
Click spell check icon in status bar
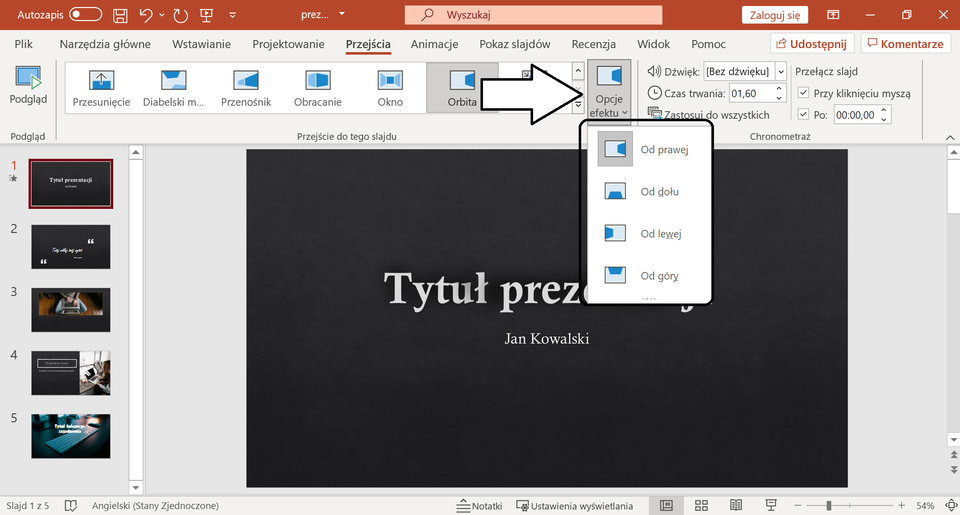coord(71,506)
